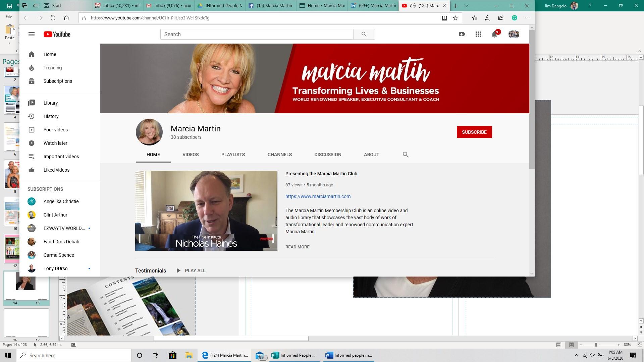Open the YouTube account avatar menu
This screenshot has height=362, width=644.
pos(514,34)
